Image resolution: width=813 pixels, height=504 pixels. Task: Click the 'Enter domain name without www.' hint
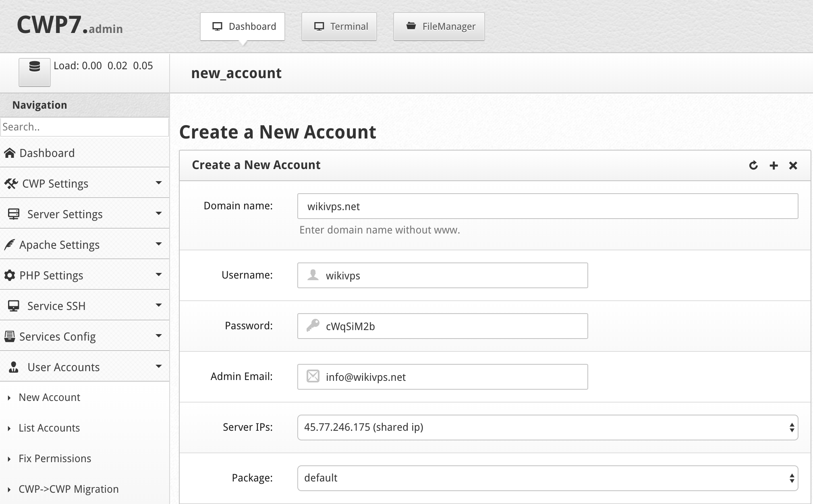380,230
